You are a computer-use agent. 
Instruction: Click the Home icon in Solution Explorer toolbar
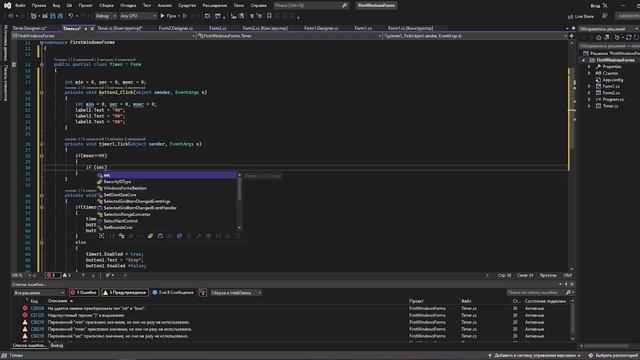599,37
